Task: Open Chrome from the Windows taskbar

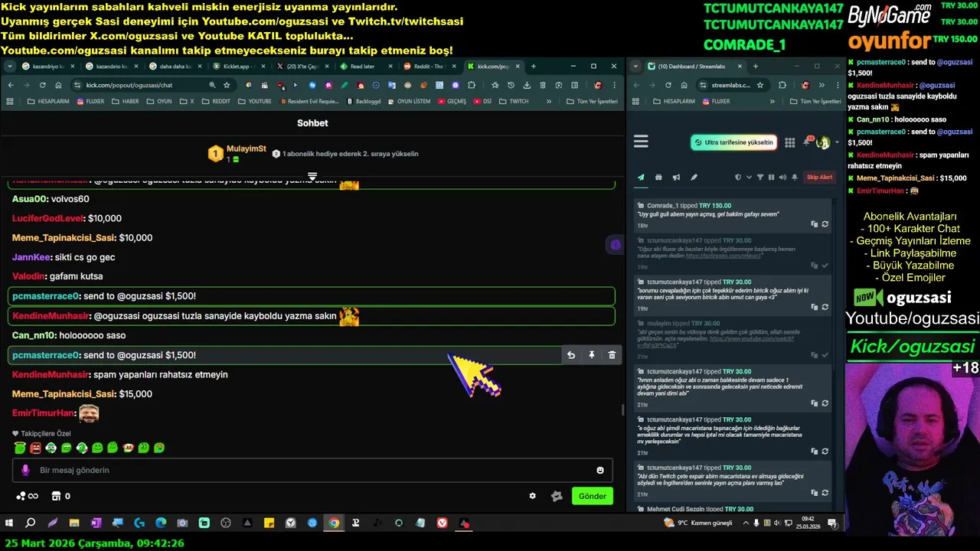Action: (x=334, y=523)
